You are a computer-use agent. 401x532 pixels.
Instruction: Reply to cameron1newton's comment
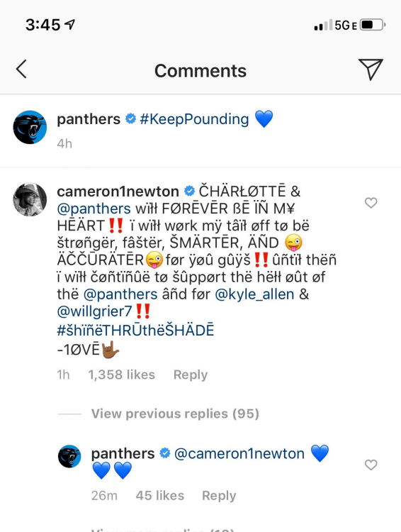click(x=191, y=375)
